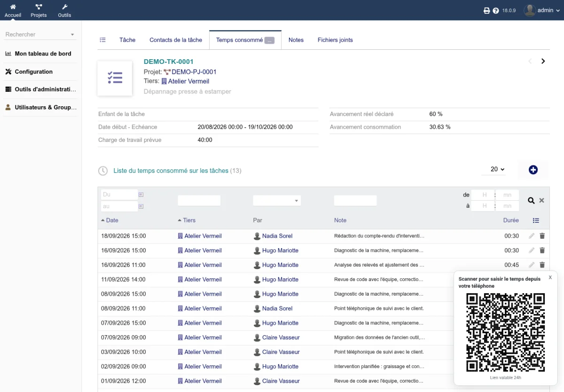Click the Atelier Vermeil building icon on 02/09/2026 row

pos(180,367)
